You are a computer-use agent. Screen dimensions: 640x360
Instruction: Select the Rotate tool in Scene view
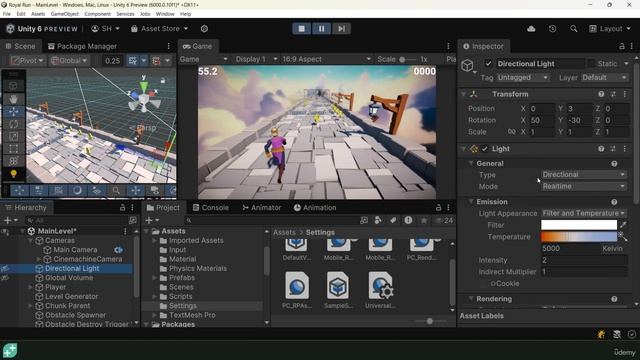point(13,124)
